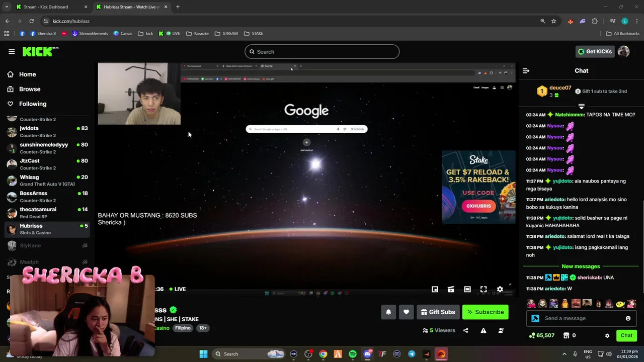Open the tab search dropdown arrow

[x=6, y=7]
